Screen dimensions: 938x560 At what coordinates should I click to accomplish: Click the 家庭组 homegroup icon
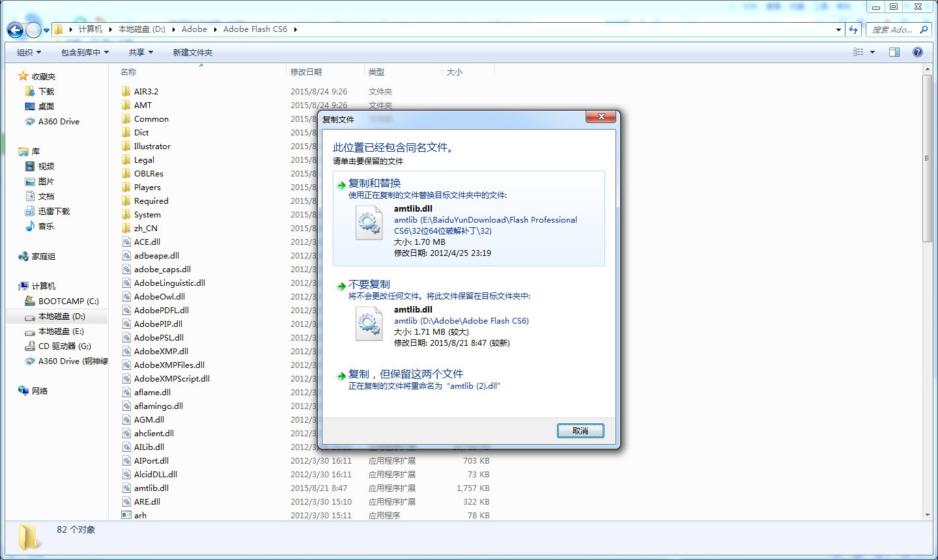[23, 257]
